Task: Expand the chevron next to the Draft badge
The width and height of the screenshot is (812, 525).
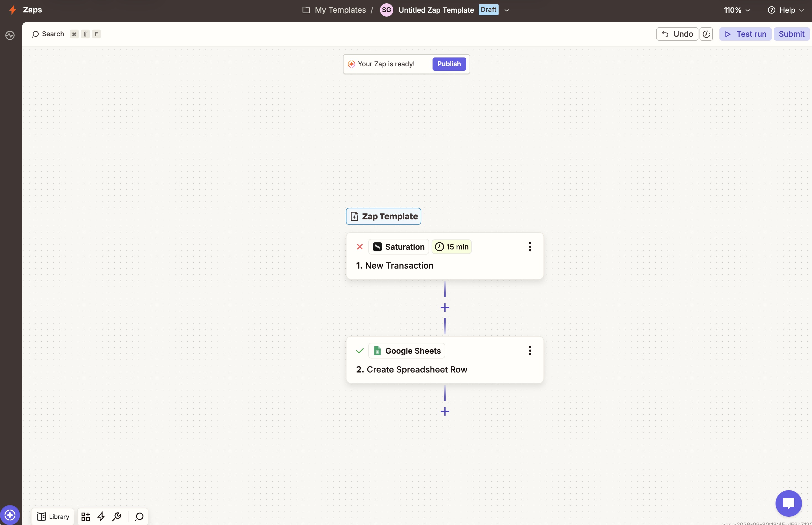Action: pyautogui.click(x=507, y=10)
